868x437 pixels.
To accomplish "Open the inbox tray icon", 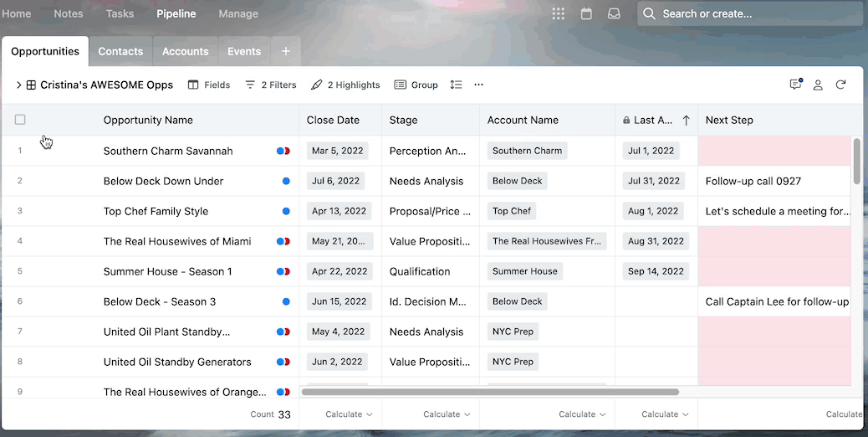I will tap(614, 14).
